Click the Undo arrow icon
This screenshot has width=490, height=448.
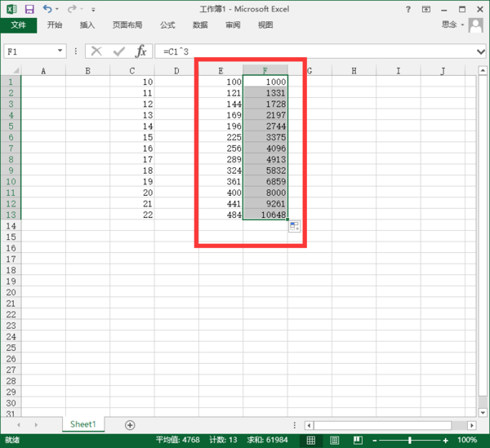point(47,9)
